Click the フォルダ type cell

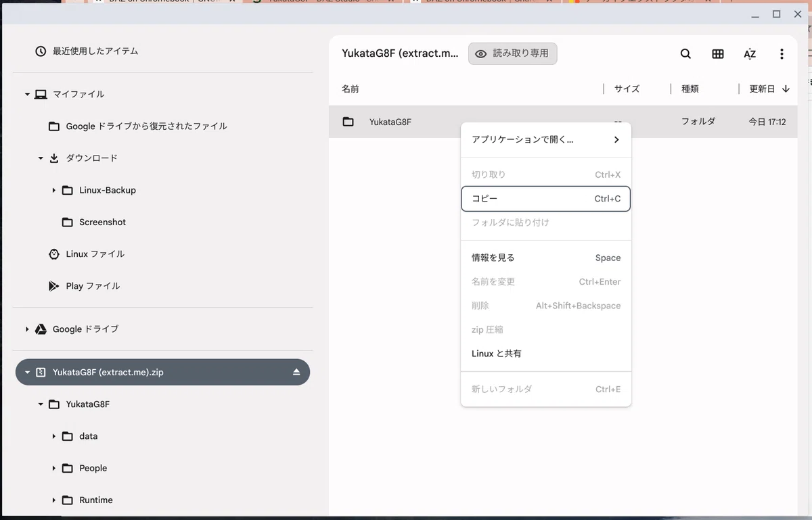(x=698, y=122)
